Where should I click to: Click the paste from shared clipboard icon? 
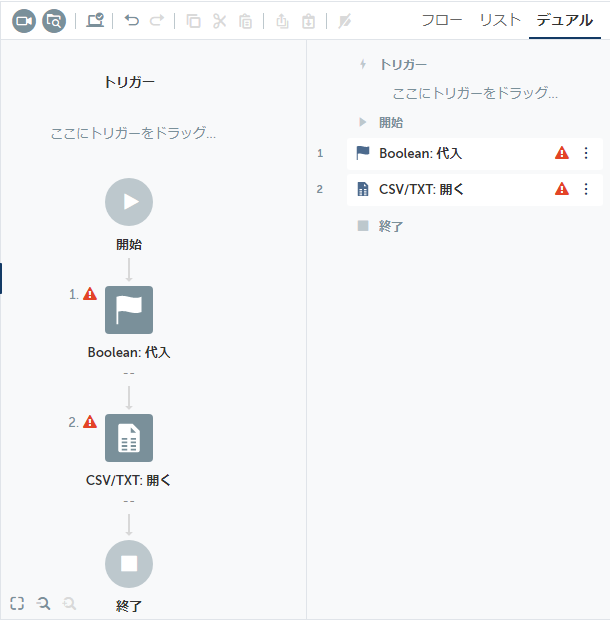(308, 21)
